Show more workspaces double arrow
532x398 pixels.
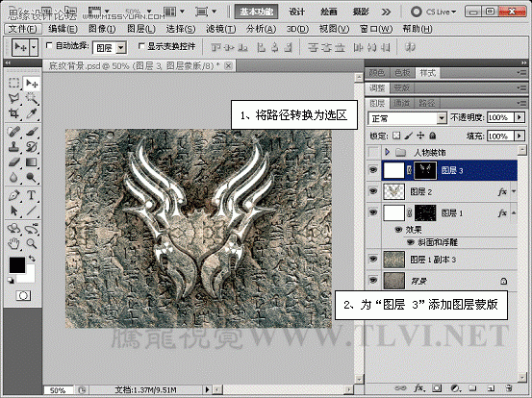386,12
